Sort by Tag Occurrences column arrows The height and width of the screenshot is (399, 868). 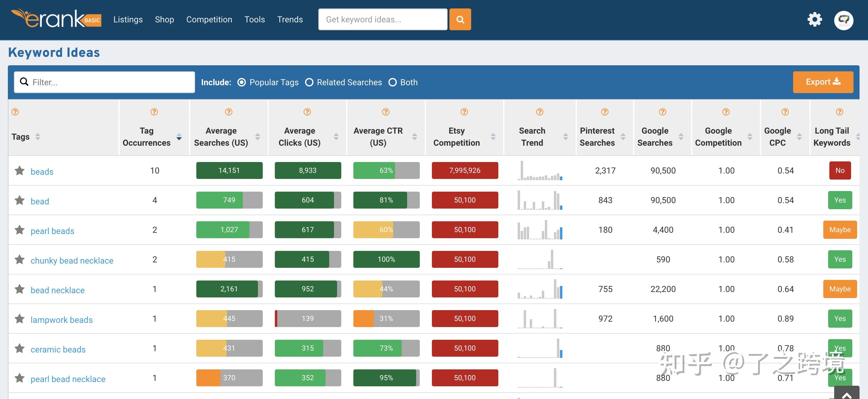coord(179,137)
